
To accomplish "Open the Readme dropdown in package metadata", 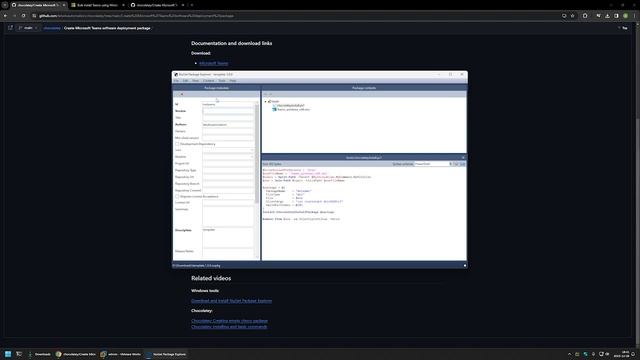I will click(228, 157).
